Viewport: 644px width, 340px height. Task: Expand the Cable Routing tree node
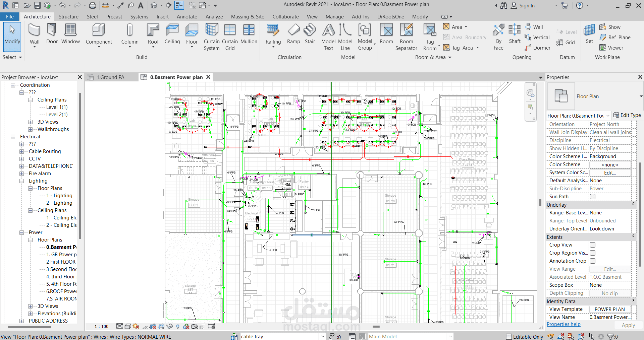click(x=21, y=151)
